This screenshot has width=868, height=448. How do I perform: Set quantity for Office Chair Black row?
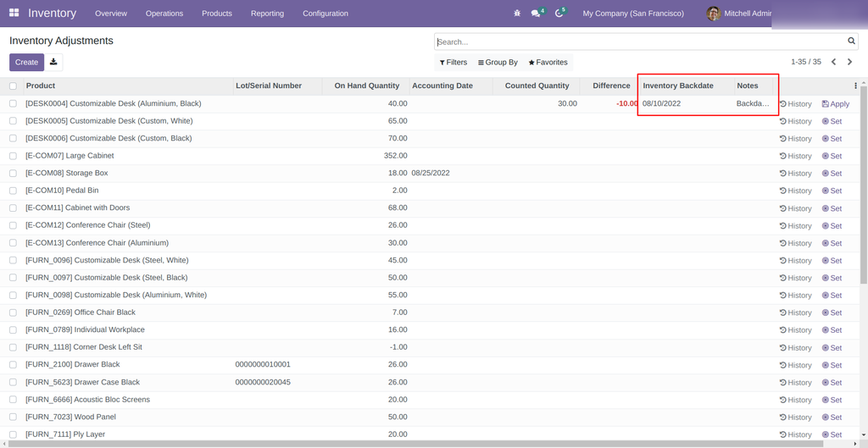[832, 312]
